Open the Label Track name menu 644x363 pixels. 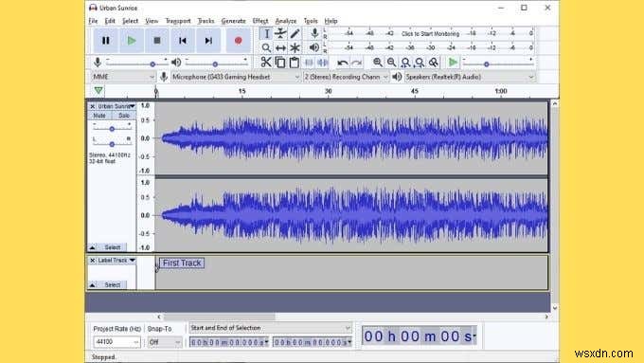(x=116, y=261)
